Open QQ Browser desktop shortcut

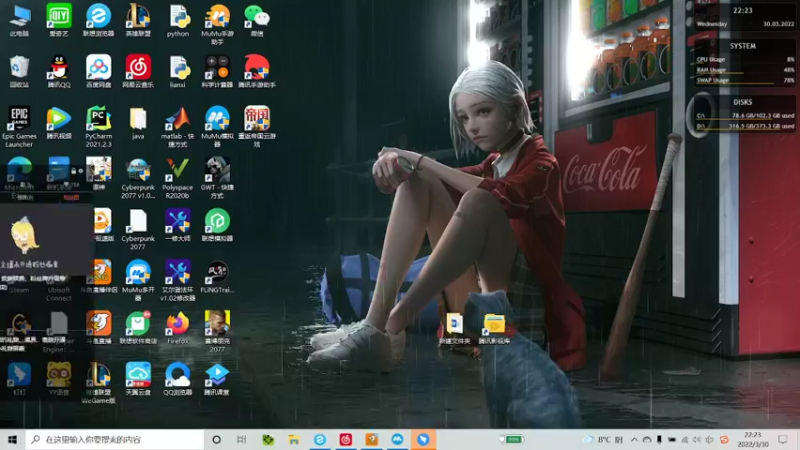[x=178, y=379]
